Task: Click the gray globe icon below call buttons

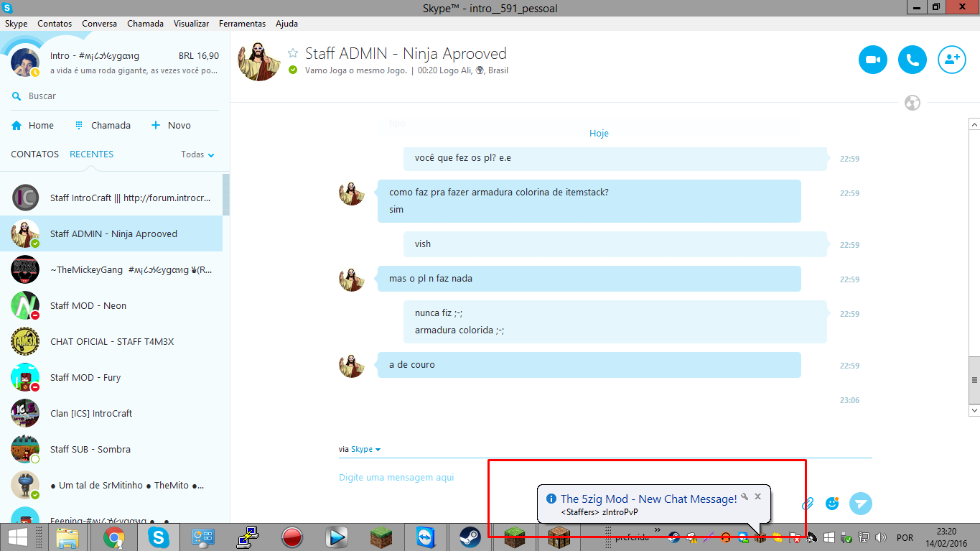Action: tap(913, 103)
